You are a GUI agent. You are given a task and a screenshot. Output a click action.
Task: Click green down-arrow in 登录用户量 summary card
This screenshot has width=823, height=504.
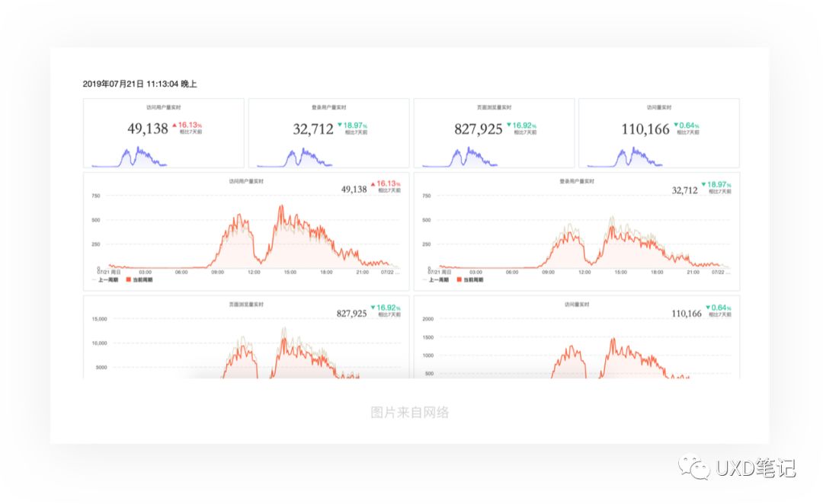339,124
